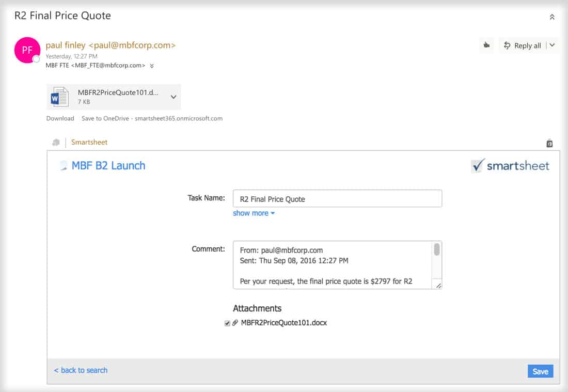Screen dimensions: 568x392
Task: Click the paperclip icon beside MBFR2PriceQuote101.docx
Action: (235, 323)
